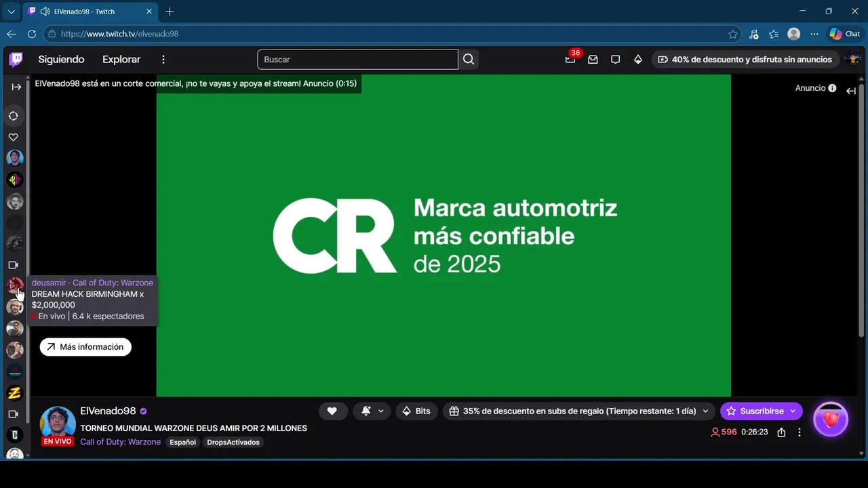Screen dimensions: 868x488
Task: Click the 596 viewer count
Action: pos(724,432)
